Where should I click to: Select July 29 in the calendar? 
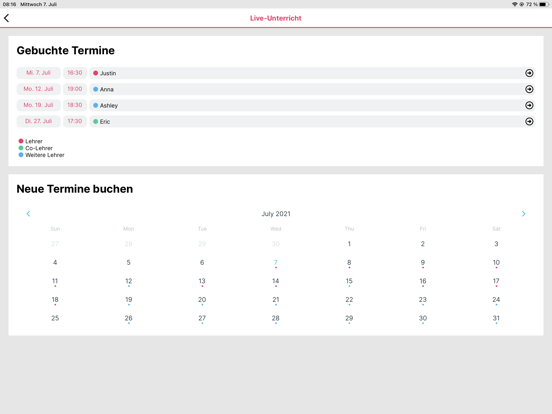point(349,318)
